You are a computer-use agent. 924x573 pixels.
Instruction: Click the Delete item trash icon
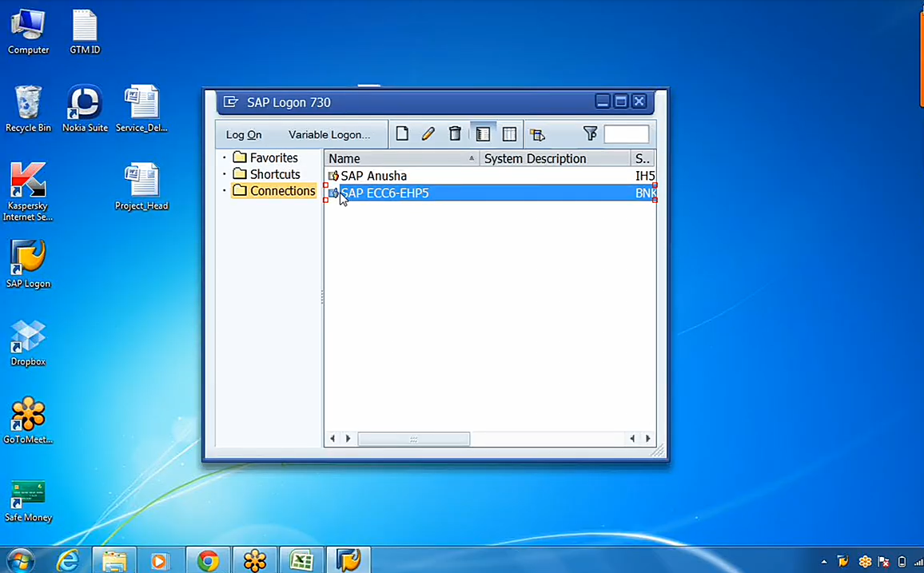pos(455,134)
